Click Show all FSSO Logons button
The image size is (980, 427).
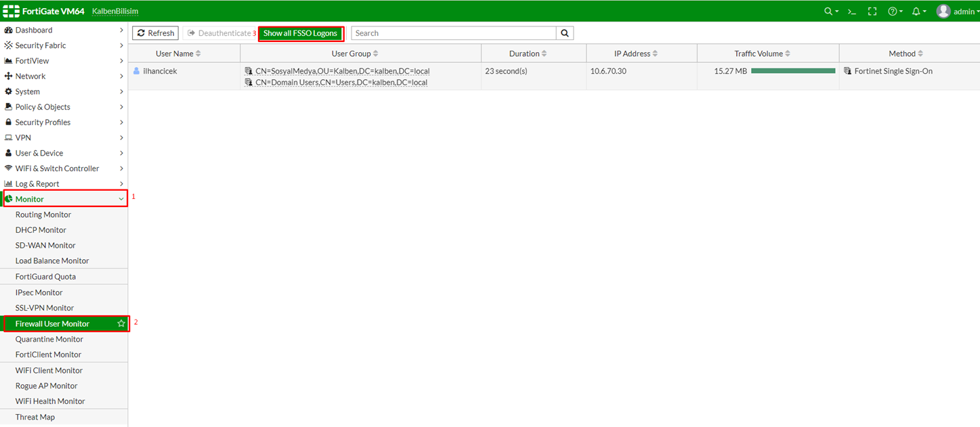click(300, 33)
